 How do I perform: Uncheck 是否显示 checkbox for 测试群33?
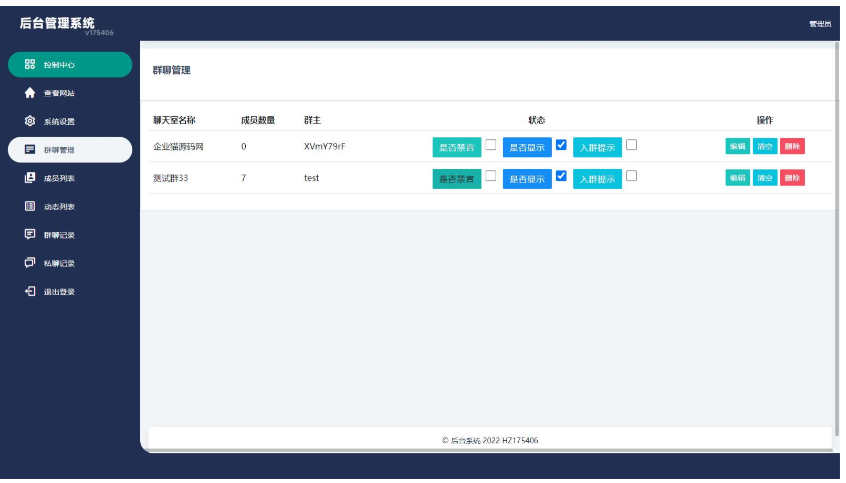pyautogui.click(x=561, y=176)
